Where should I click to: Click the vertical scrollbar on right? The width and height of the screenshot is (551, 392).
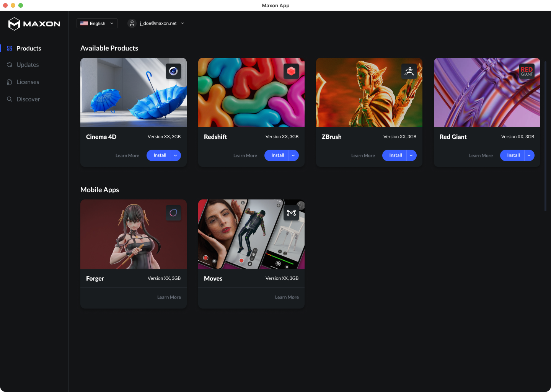click(546, 136)
